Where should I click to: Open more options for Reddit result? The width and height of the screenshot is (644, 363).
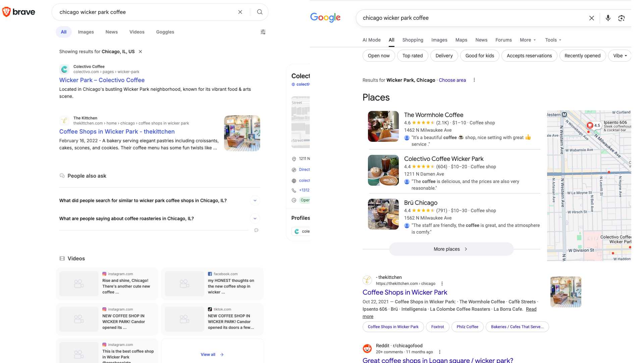click(440, 352)
